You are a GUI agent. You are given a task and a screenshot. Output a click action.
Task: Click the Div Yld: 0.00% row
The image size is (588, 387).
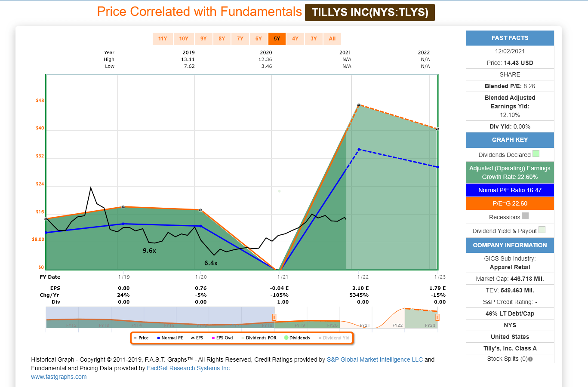tap(510, 126)
